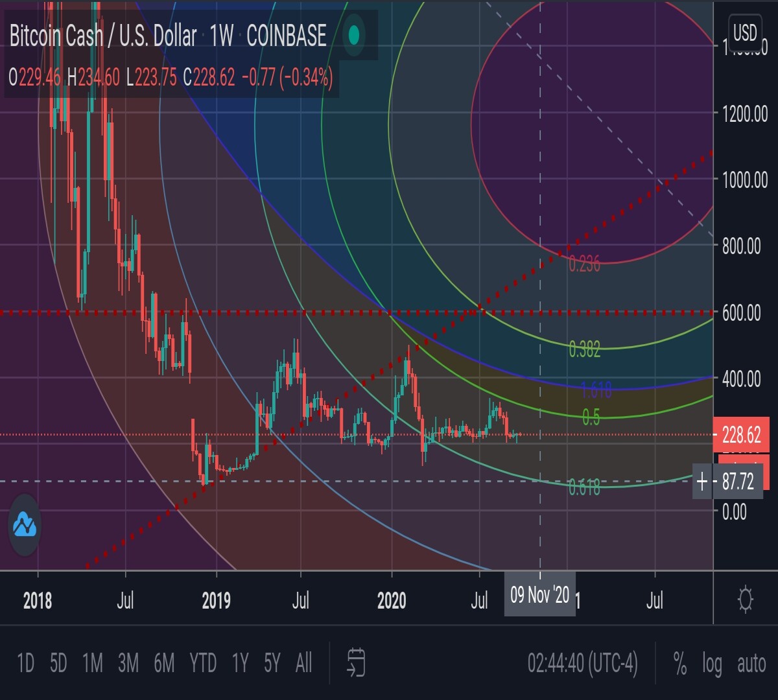Viewport: 778px width, 700px height.
Task: Select the 6M time range
Action: [x=164, y=663]
